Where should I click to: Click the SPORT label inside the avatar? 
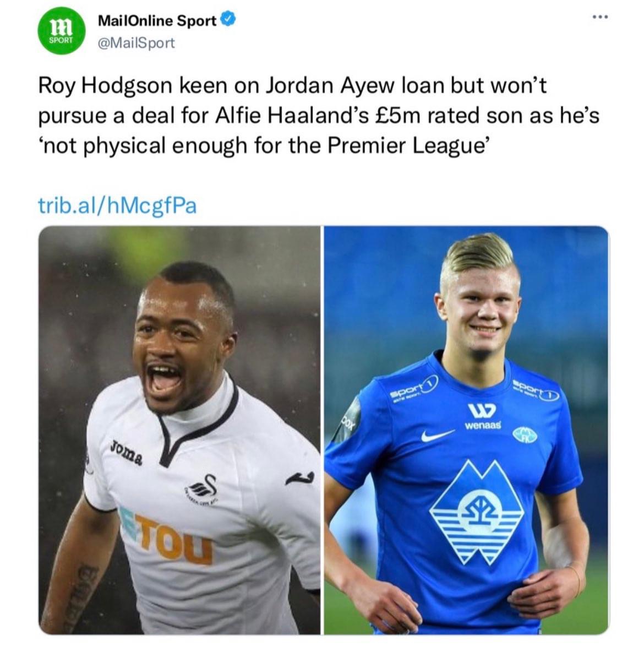tap(61, 40)
